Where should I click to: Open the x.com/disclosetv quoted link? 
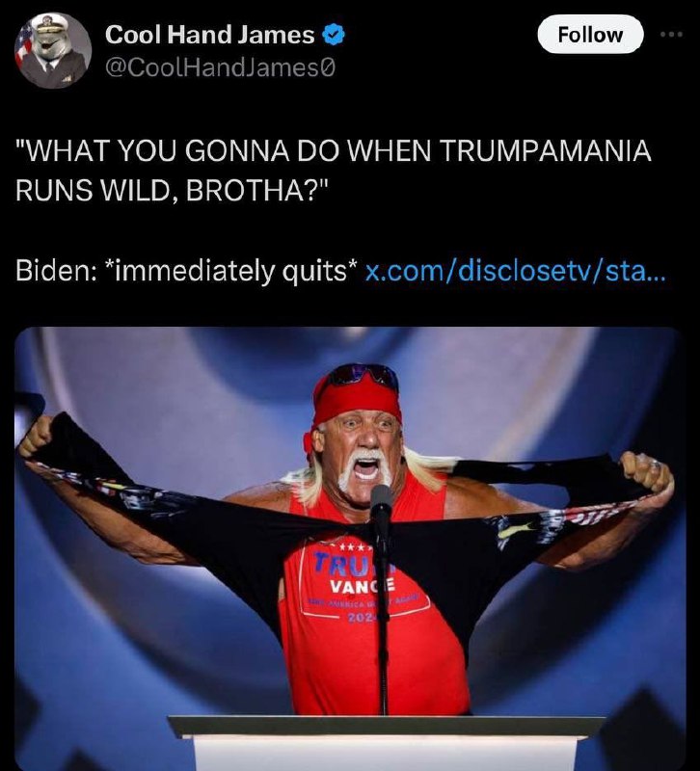coord(515,271)
